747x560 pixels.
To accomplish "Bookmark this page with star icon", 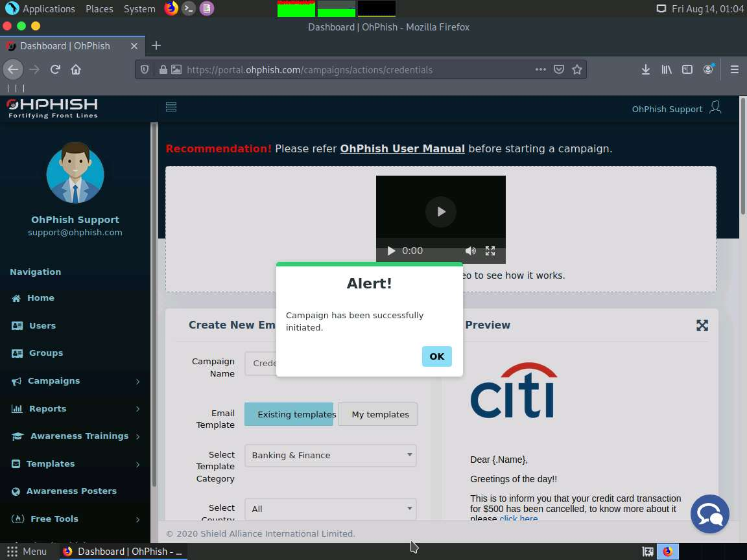I will pos(577,69).
